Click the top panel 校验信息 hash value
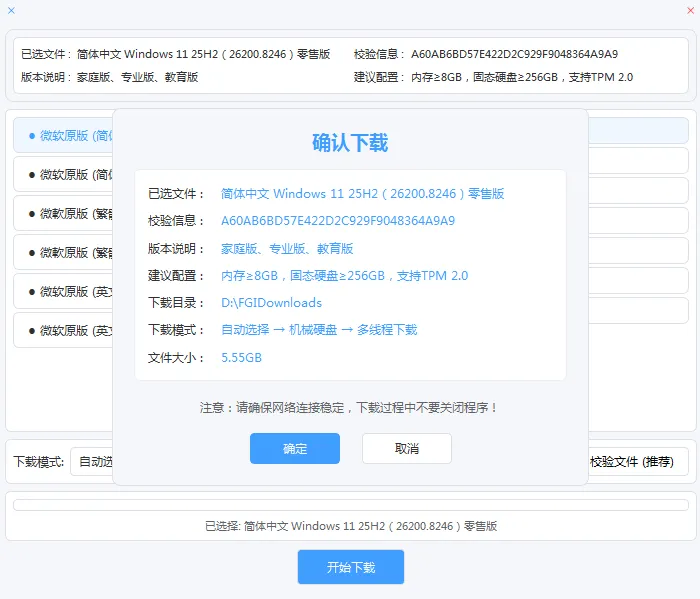This screenshot has width=700, height=599. 514,54
